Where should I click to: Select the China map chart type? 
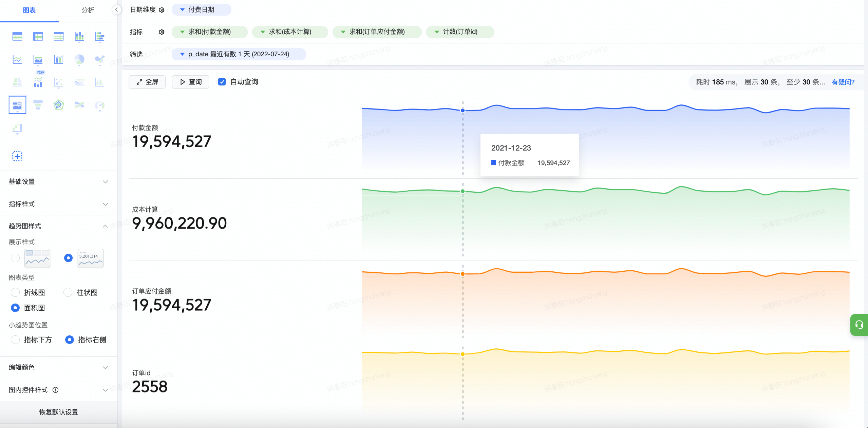point(100,60)
